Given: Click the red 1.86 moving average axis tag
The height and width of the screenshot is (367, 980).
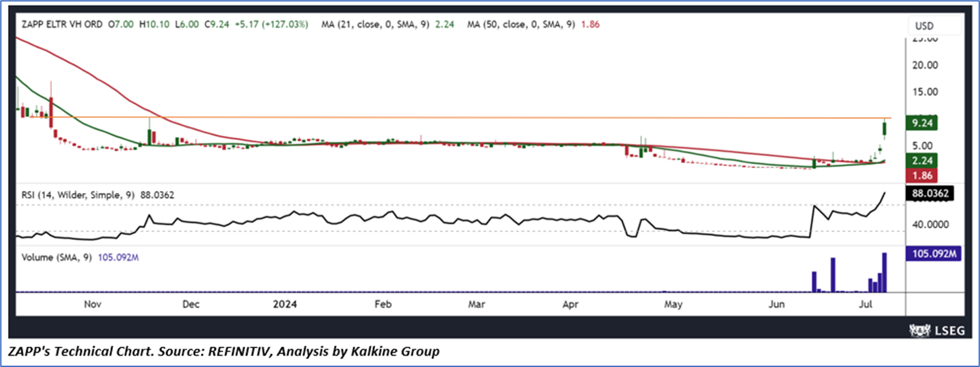Looking at the screenshot, I should [x=922, y=175].
